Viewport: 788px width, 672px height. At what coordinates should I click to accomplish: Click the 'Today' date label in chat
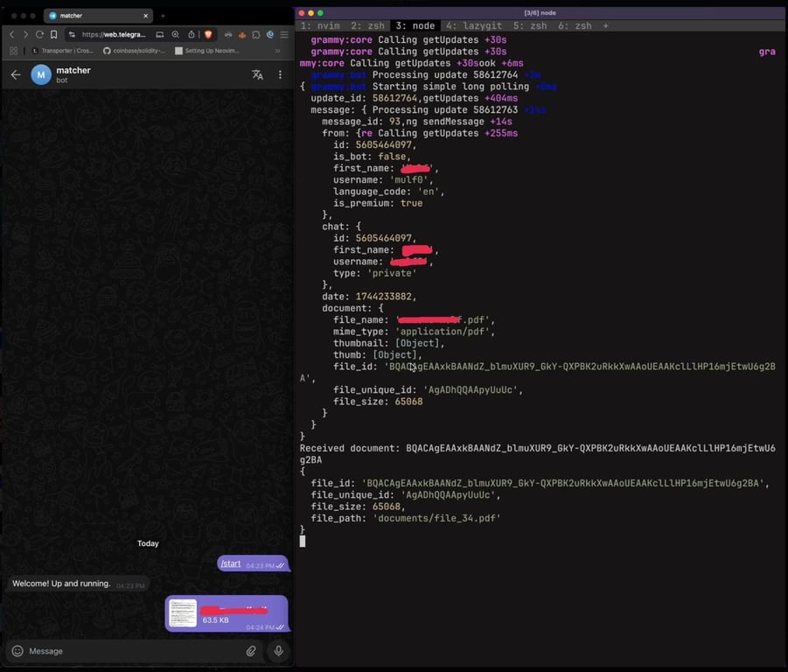(148, 543)
